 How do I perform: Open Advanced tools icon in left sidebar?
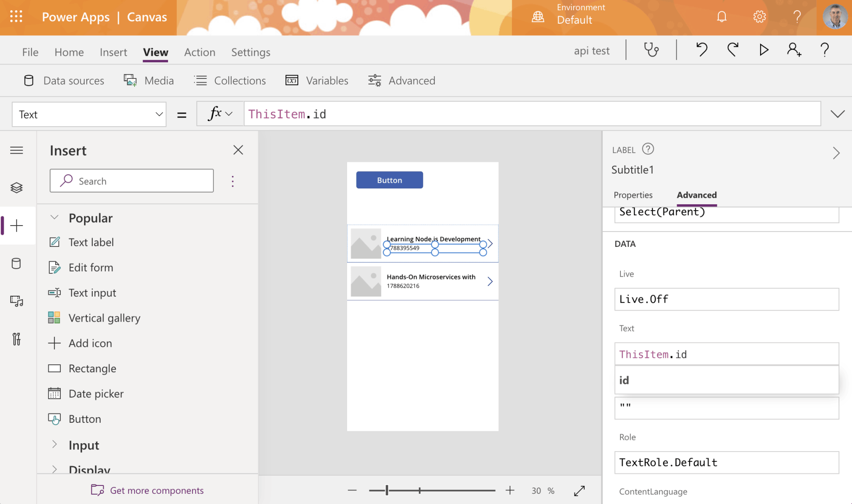click(x=17, y=339)
